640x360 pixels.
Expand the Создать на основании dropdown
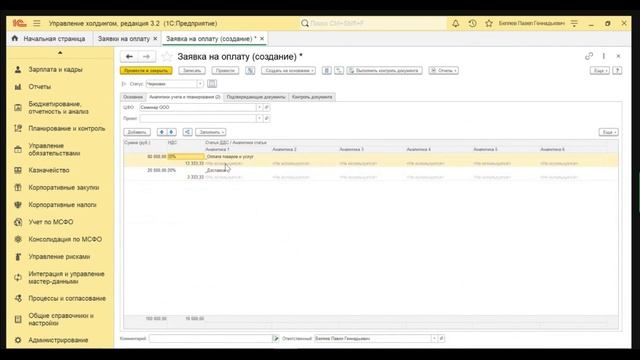289,71
